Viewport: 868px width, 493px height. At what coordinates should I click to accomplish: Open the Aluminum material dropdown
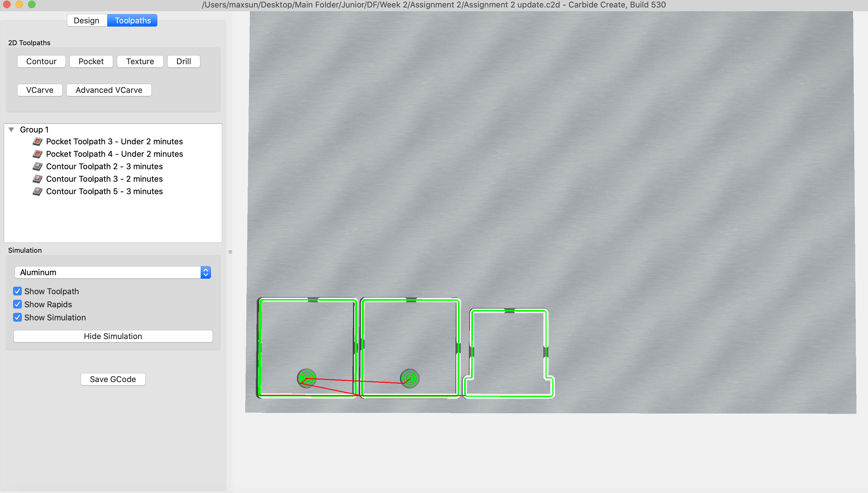113,272
